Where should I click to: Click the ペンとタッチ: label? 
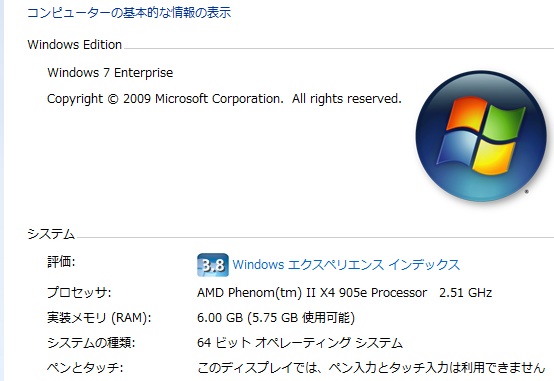(x=85, y=368)
